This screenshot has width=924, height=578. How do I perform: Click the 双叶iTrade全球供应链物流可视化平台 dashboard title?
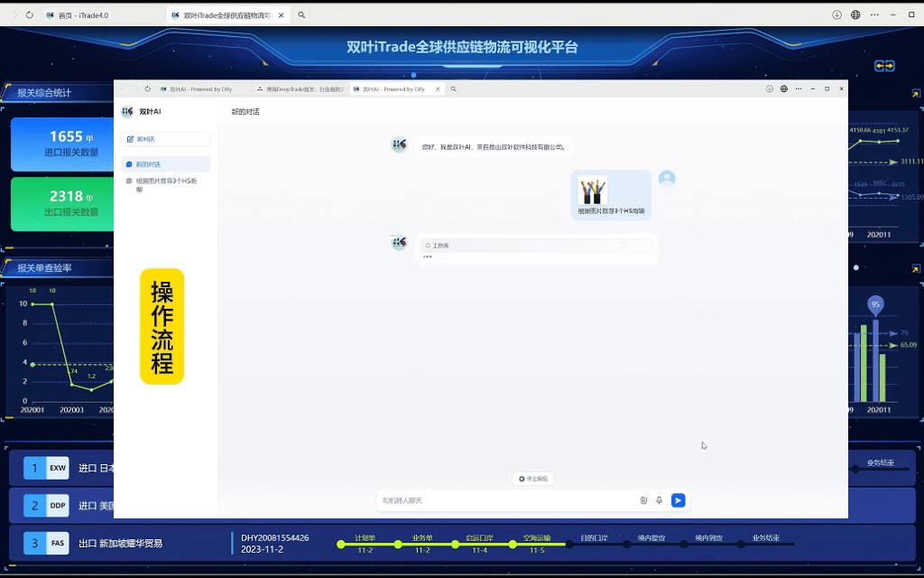(462, 47)
